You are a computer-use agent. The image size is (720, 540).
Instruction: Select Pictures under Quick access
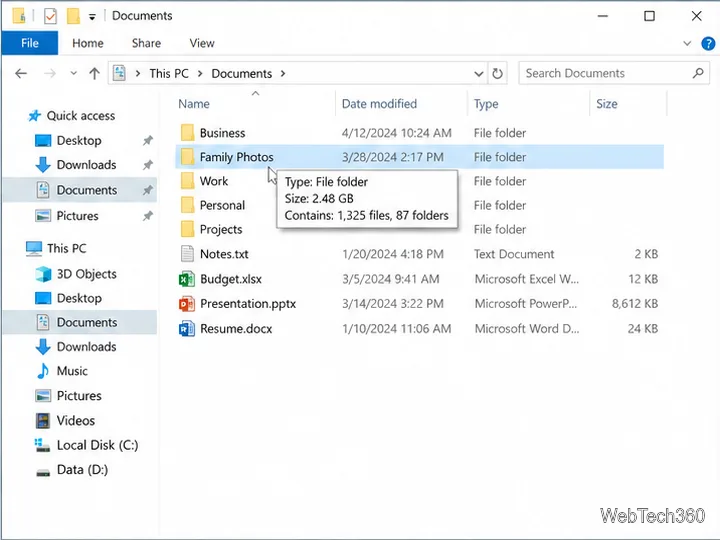77,216
